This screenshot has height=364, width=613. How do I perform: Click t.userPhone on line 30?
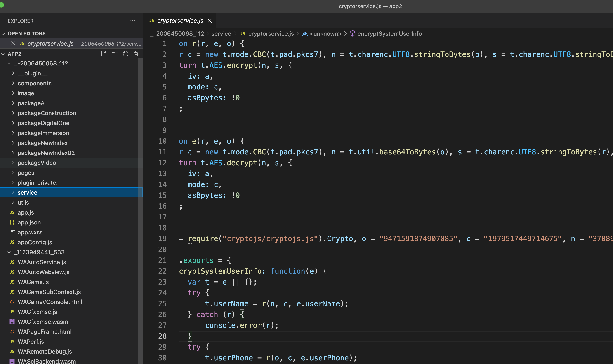[229, 358]
